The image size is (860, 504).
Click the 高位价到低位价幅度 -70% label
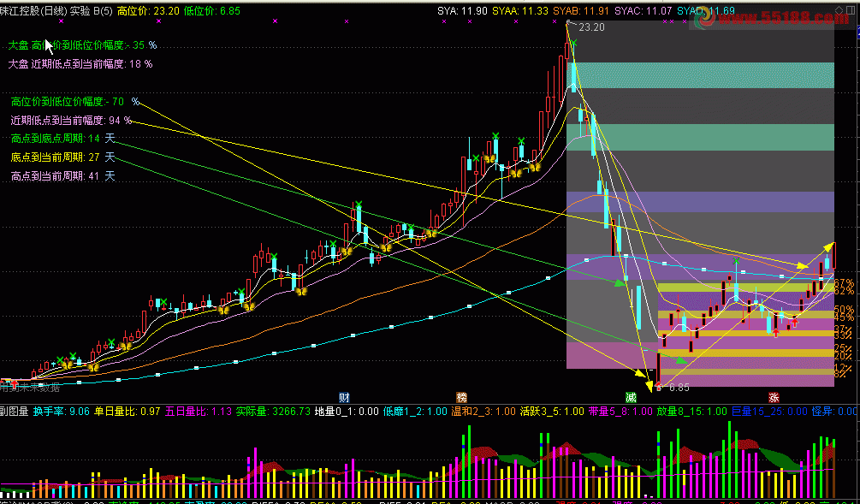click(75, 102)
